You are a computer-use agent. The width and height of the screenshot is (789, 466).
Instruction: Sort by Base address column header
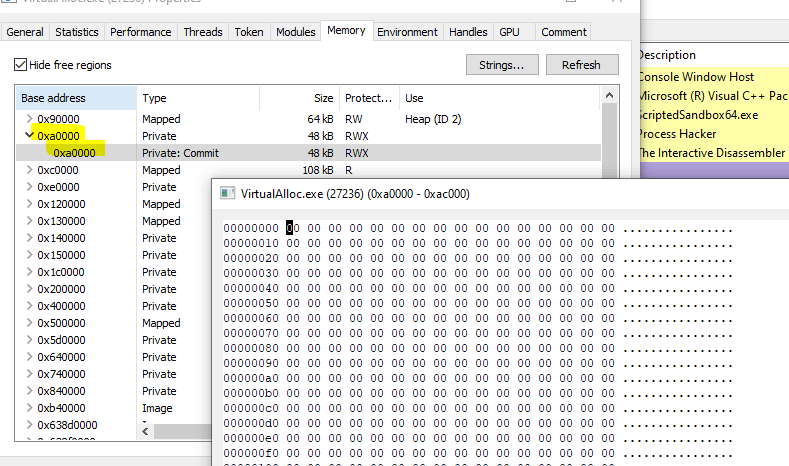click(x=54, y=98)
